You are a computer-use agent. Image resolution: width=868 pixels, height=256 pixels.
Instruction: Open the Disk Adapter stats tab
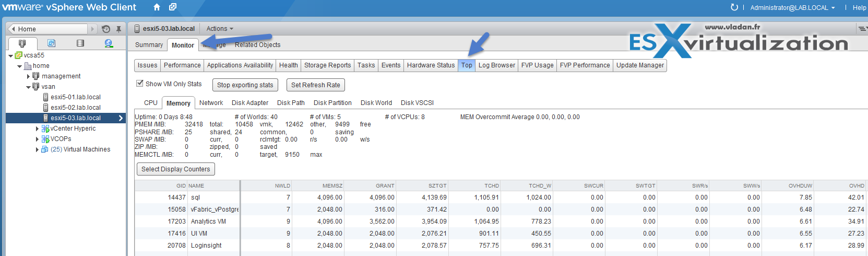point(250,103)
